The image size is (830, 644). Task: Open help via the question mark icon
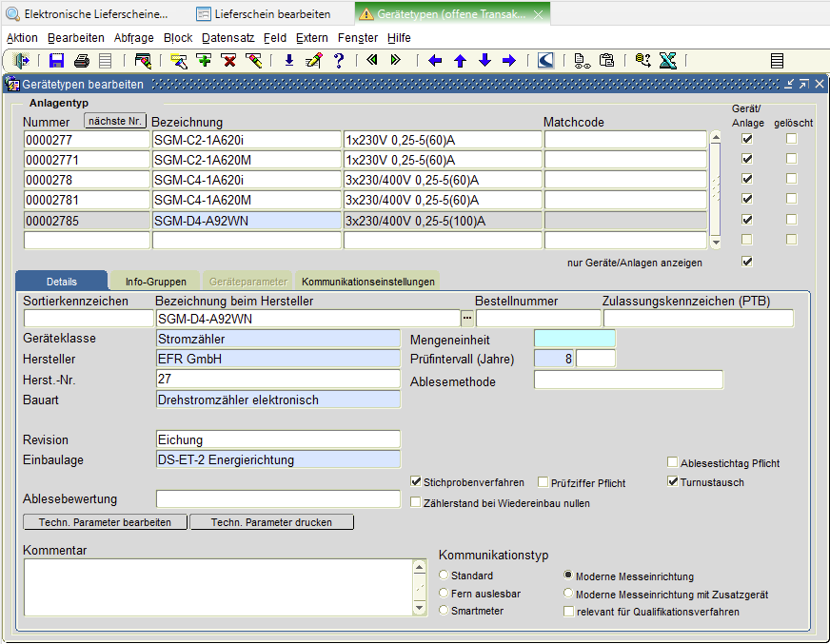pos(338,61)
